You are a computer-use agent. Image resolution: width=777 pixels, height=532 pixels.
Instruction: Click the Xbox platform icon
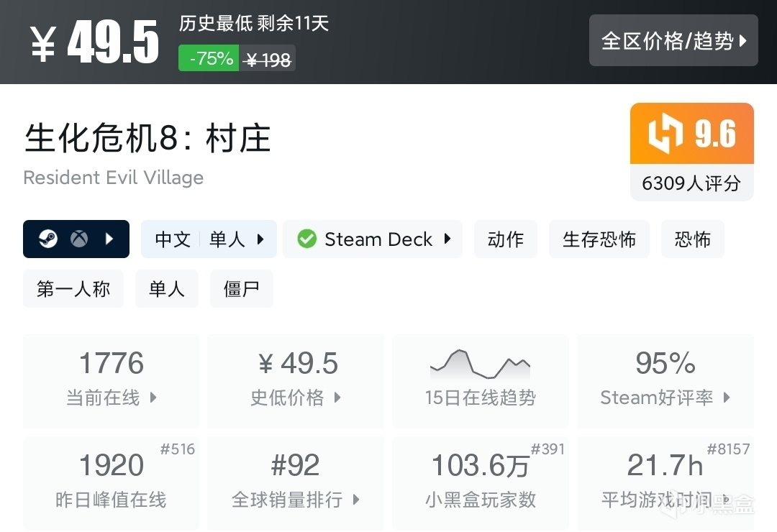click(79, 239)
